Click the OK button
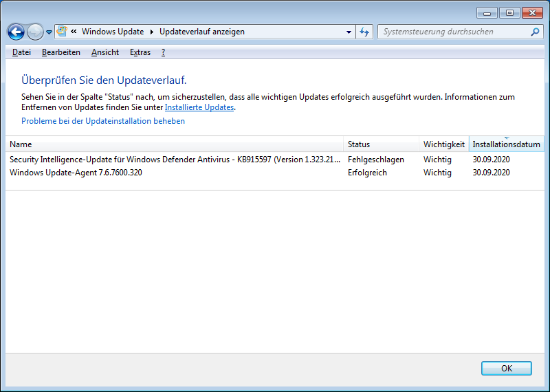 pos(507,368)
